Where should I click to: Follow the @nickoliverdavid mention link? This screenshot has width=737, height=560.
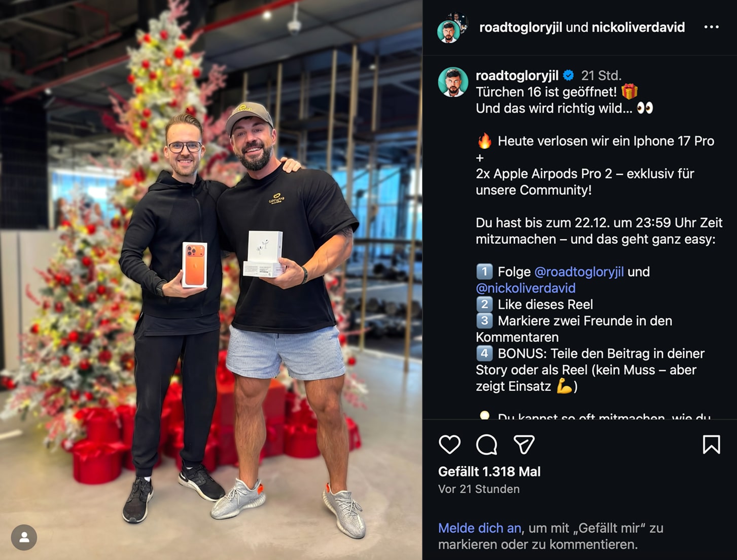[x=525, y=288]
